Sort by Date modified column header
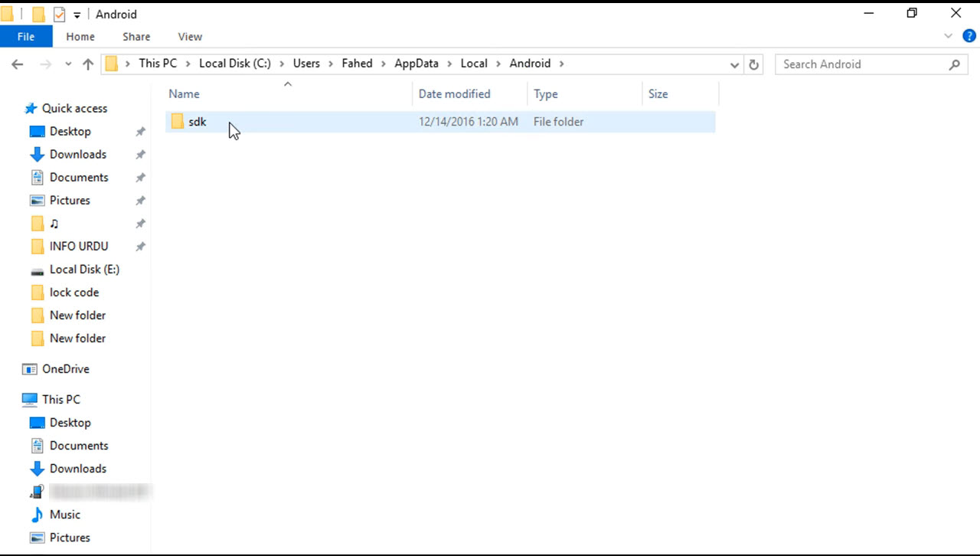This screenshot has width=980, height=556. coord(470,94)
